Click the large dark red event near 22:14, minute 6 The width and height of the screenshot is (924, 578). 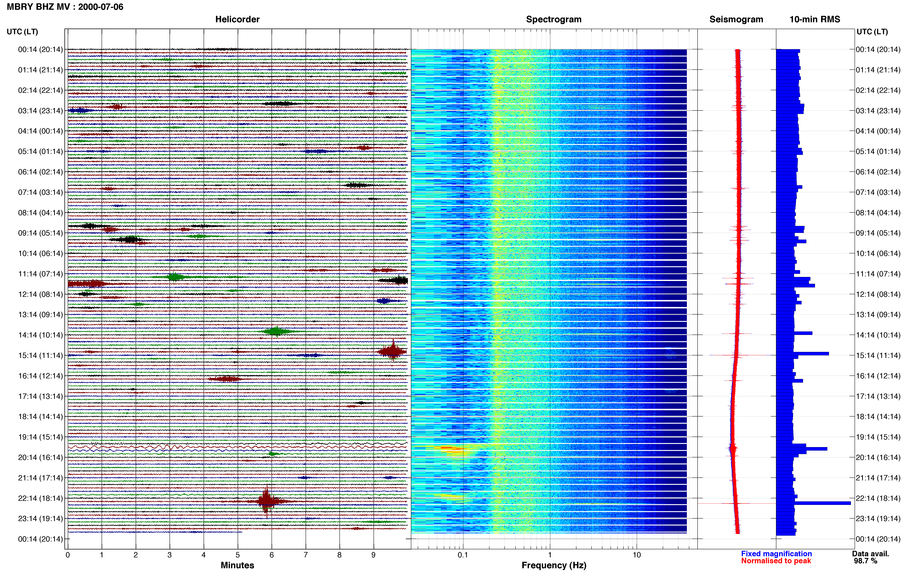click(266, 501)
